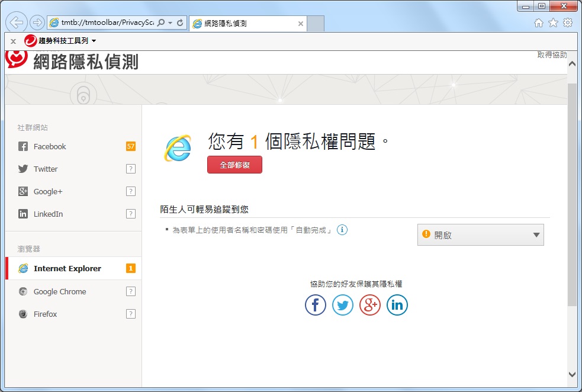Click the Google+ unknown status badge
The image size is (582, 392).
pyautogui.click(x=131, y=191)
